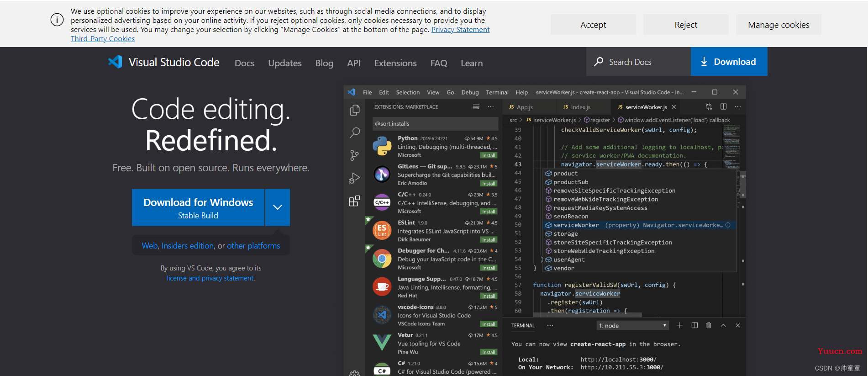Click the new terminal plus icon
868x376 pixels.
click(x=680, y=325)
